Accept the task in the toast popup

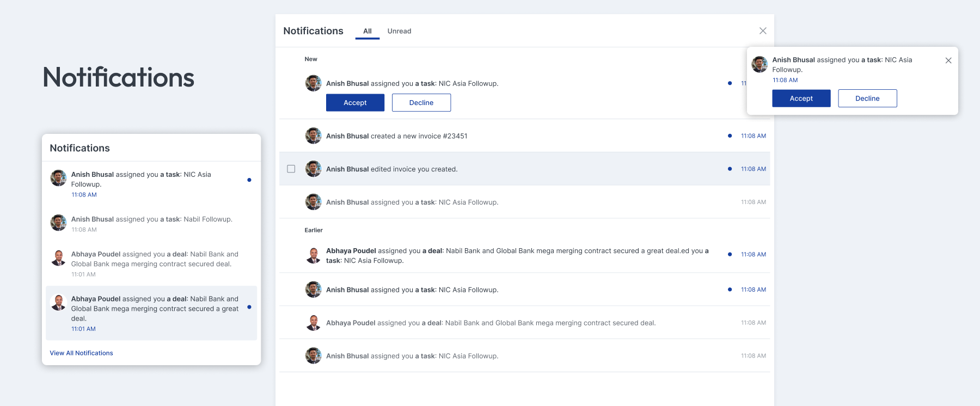pos(801,99)
